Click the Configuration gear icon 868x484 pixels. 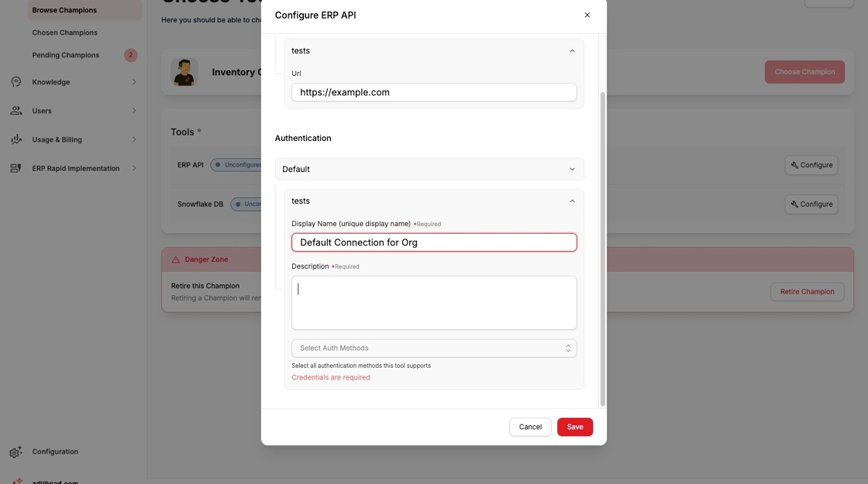15,452
